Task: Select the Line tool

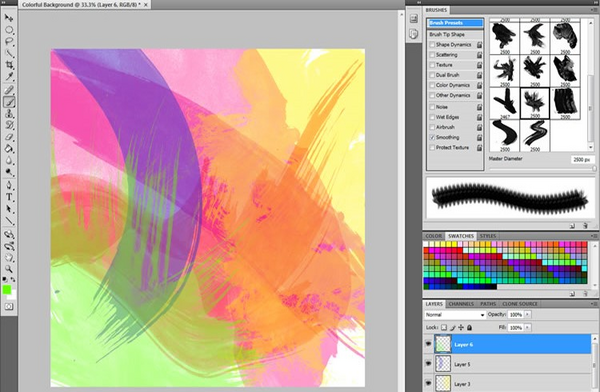Action: click(x=9, y=221)
